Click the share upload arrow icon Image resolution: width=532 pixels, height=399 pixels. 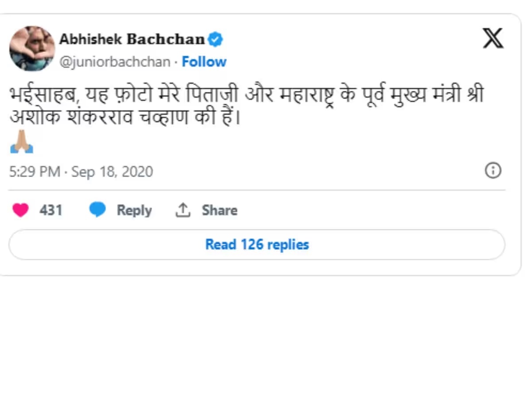tap(183, 210)
